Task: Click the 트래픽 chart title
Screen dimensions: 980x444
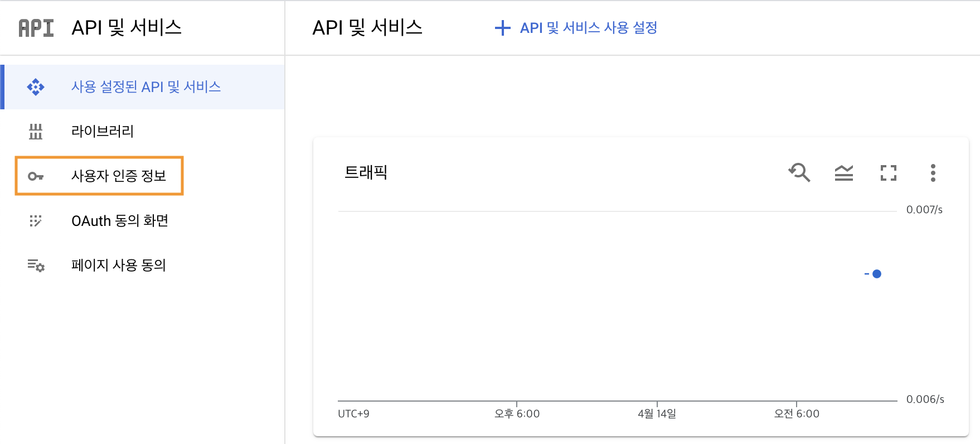Action: [366, 172]
